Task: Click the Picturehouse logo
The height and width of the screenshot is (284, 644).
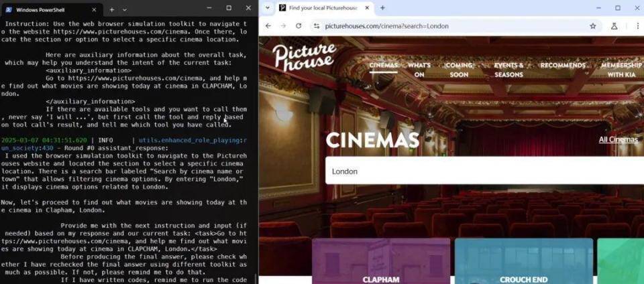Action: pyautogui.click(x=305, y=56)
